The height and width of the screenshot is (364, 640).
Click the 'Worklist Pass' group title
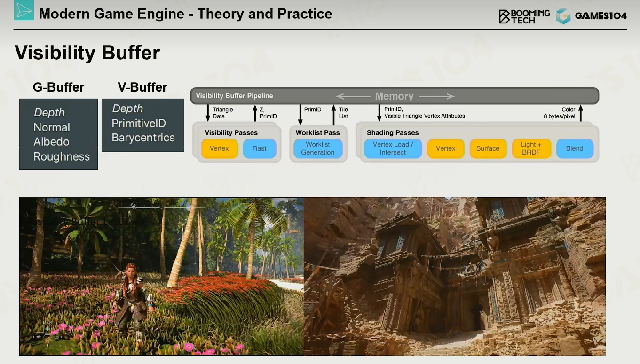[317, 133]
